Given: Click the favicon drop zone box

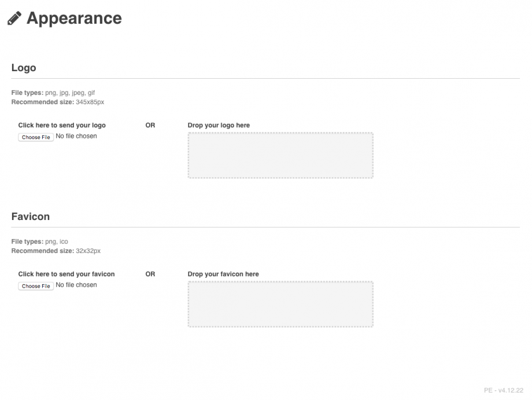Looking at the screenshot, I should 280,304.
